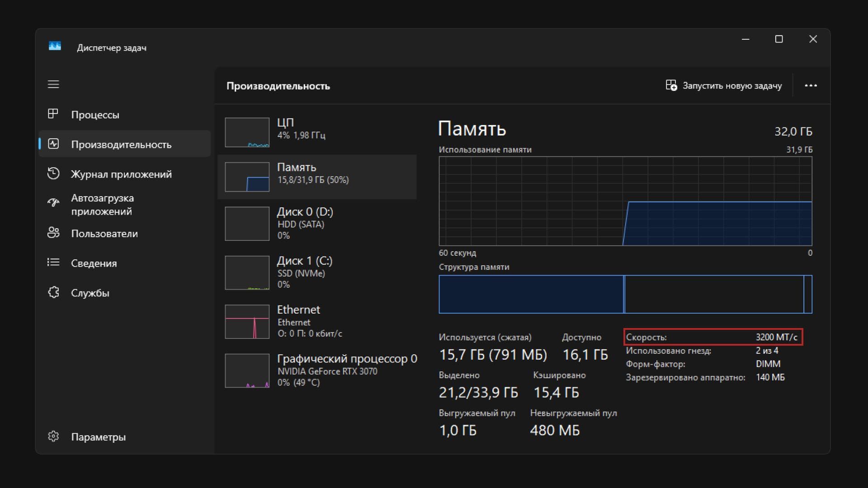Click the Сведения list icon
This screenshot has width=868, height=488.
(53, 263)
